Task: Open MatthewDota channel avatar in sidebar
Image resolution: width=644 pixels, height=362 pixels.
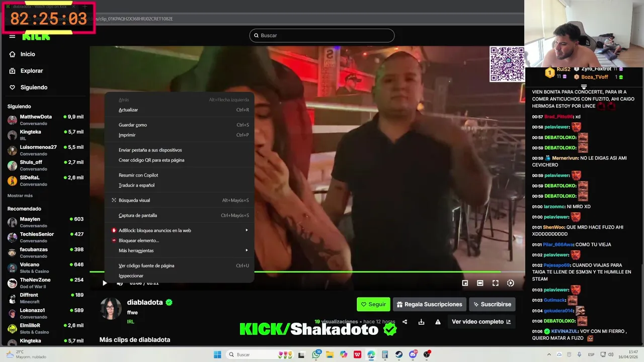Action: [x=12, y=120]
